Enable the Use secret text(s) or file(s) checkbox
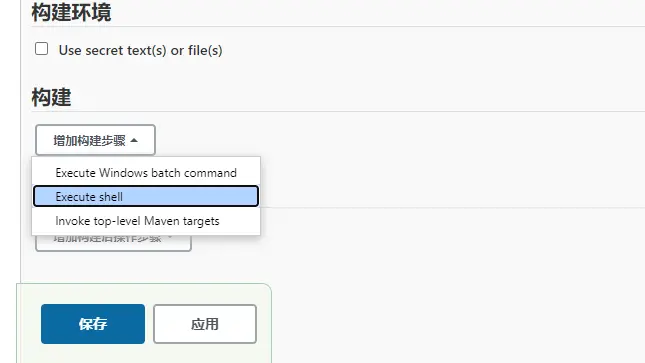 click(x=42, y=49)
